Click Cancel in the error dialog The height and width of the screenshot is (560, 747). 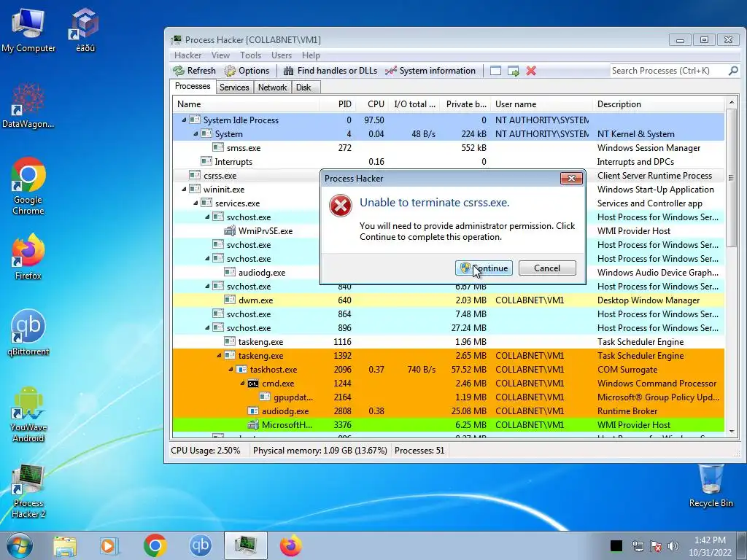point(547,268)
